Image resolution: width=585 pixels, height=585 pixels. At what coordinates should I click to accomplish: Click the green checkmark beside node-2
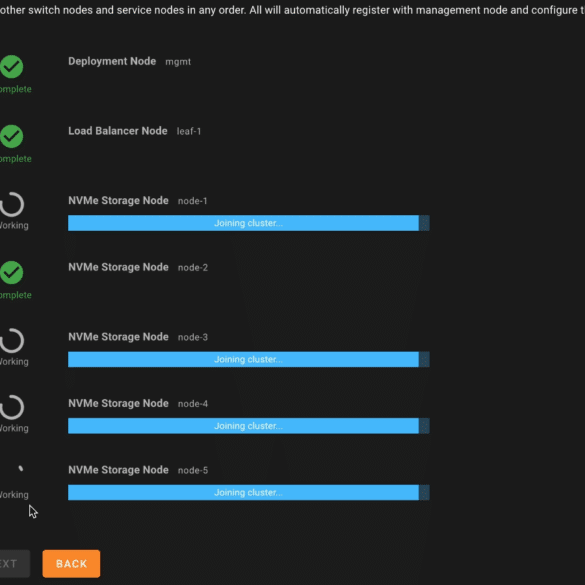(12, 272)
